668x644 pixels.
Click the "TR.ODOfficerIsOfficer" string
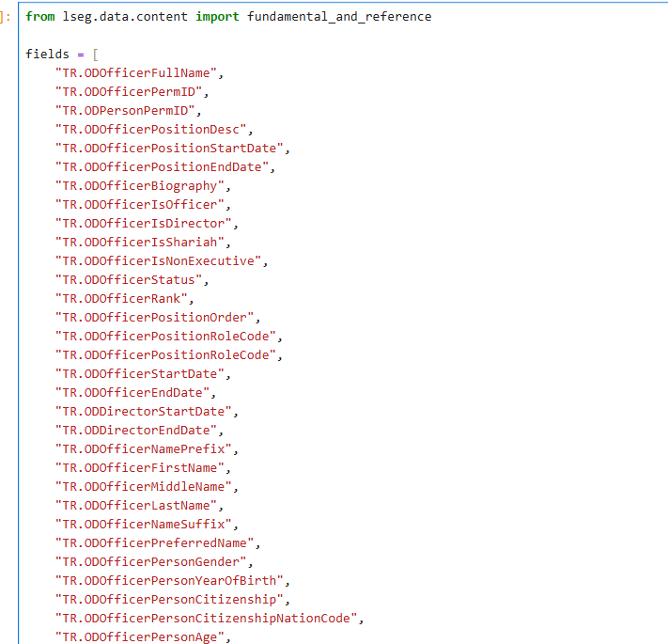(140, 205)
